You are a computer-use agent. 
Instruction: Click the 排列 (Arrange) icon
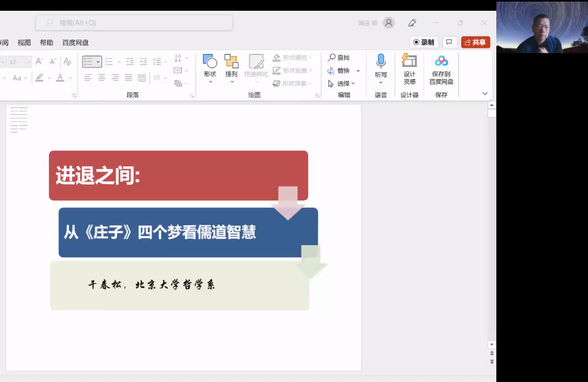click(231, 62)
